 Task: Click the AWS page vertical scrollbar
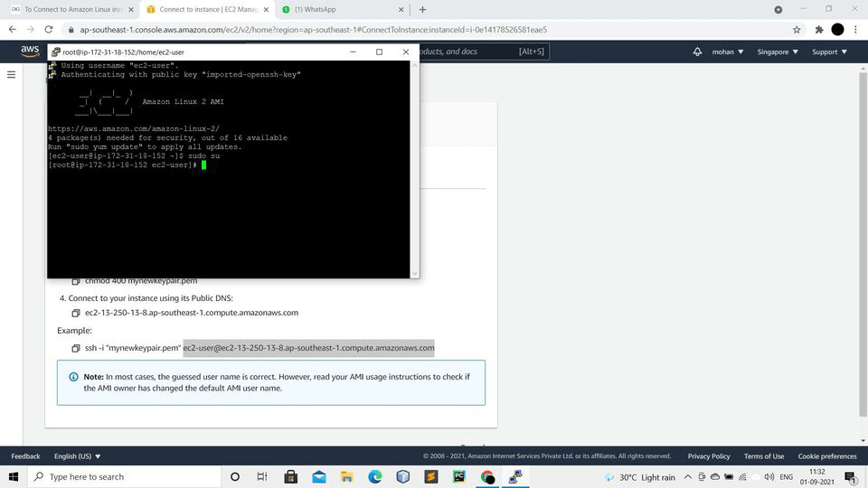click(x=863, y=243)
